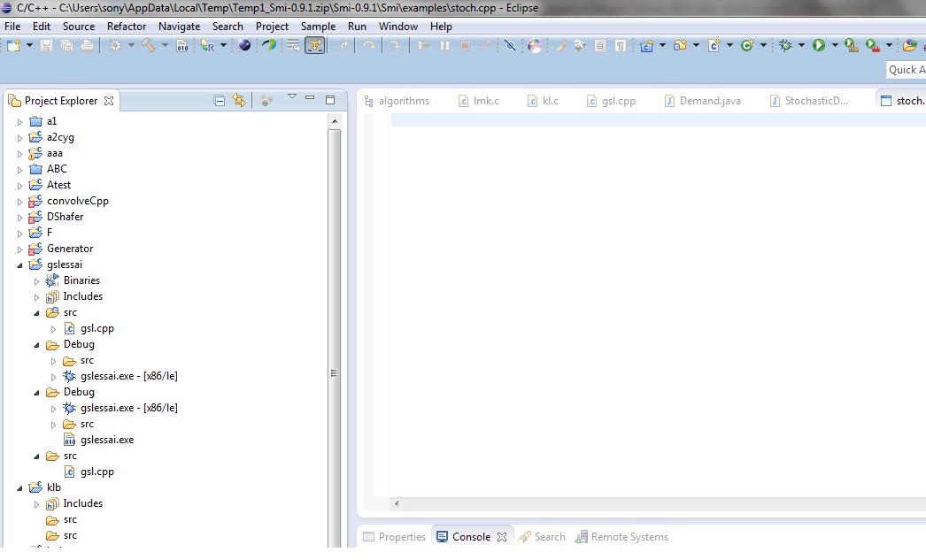Open the Source menu
This screenshot has height=560, width=926.
tap(79, 27)
